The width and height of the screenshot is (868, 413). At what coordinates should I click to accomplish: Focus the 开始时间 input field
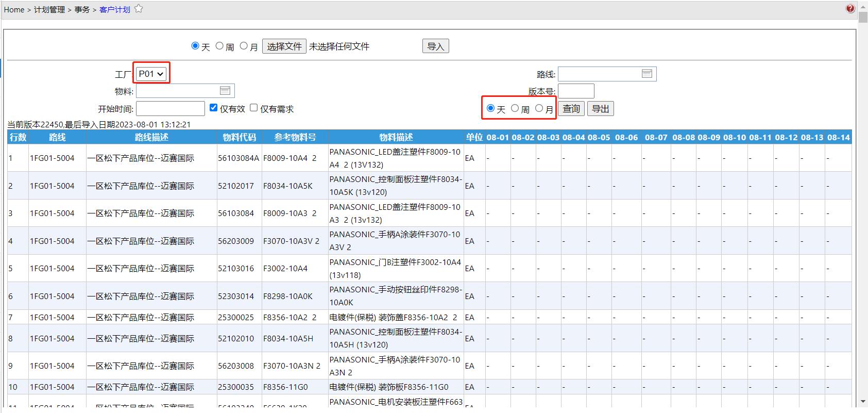(171, 109)
